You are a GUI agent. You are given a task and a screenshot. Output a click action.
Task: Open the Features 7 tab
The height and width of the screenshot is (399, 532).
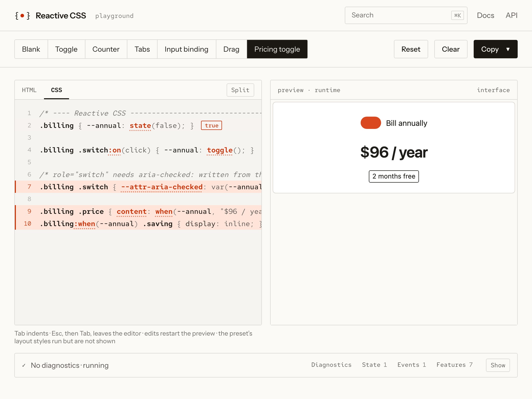tap(455, 365)
